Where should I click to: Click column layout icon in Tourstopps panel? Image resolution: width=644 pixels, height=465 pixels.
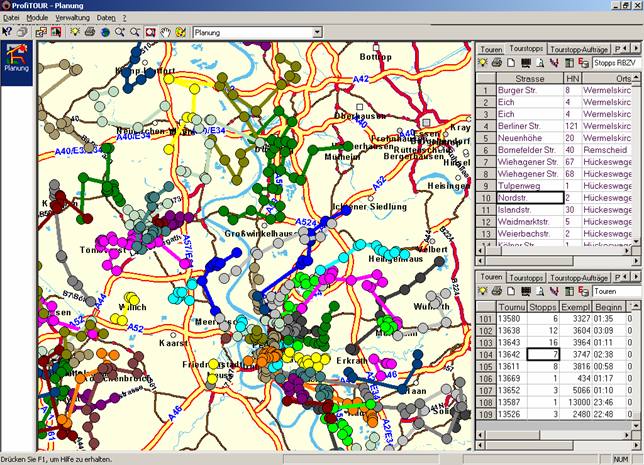[x=569, y=62]
